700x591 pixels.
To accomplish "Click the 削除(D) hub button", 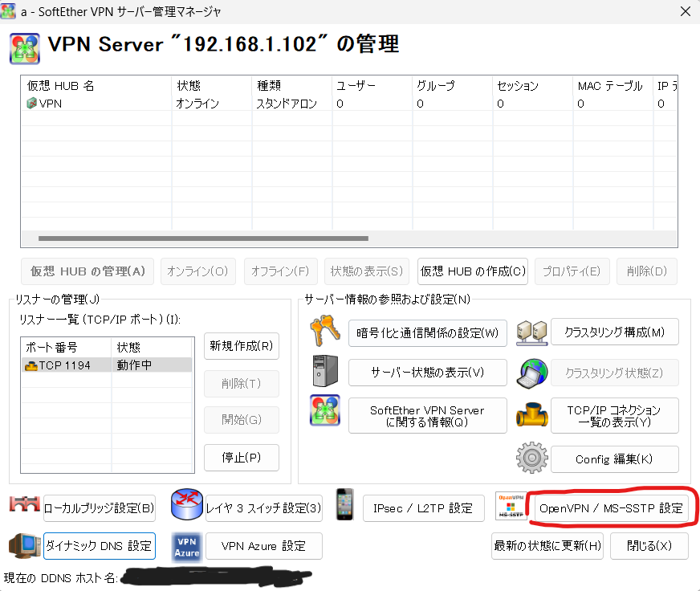I will click(x=647, y=271).
